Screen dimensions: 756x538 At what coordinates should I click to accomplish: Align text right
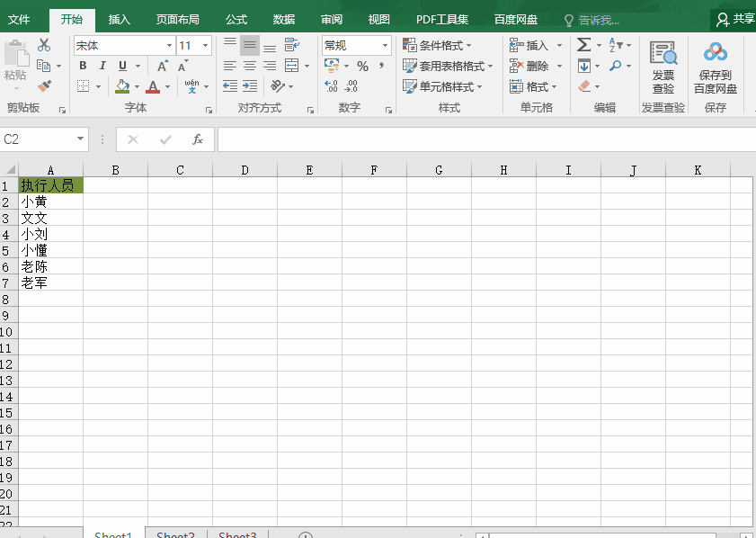pyautogui.click(x=270, y=66)
